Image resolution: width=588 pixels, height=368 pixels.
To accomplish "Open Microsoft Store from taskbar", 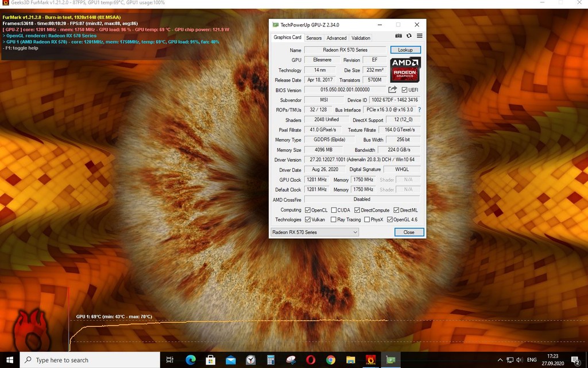I will [211, 360].
